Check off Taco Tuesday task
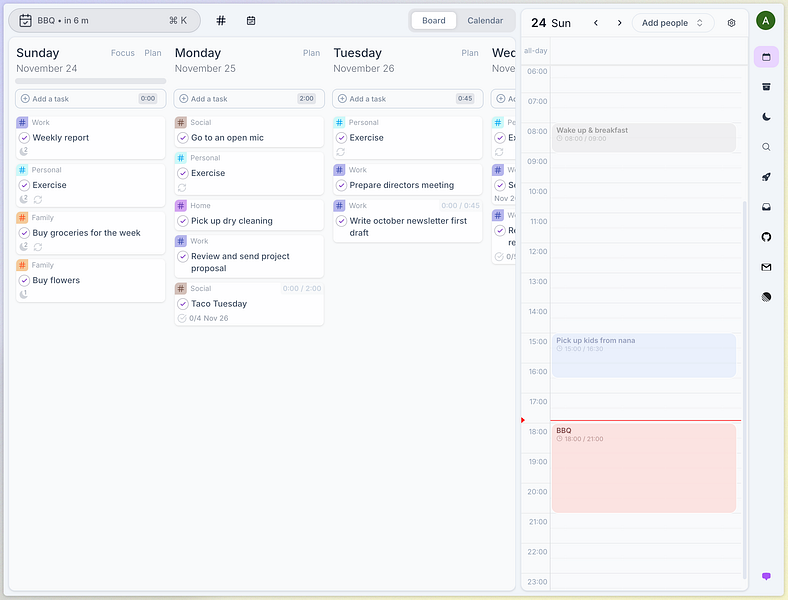This screenshot has height=600, width=788. [x=183, y=304]
